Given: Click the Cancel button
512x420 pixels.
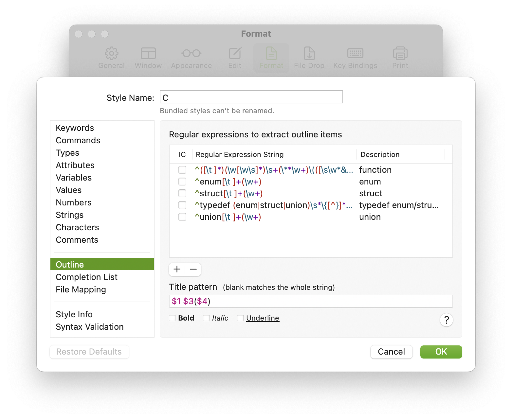Looking at the screenshot, I should point(391,352).
